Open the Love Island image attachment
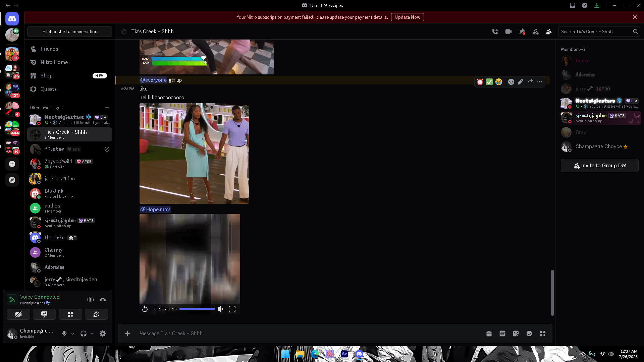Viewport: 644px width, 362px height. tap(194, 154)
